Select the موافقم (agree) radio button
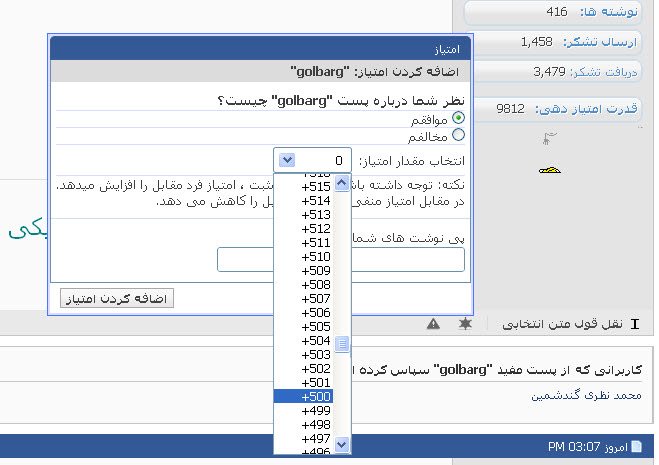Image resolution: width=659 pixels, height=465 pixels. click(x=458, y=118)
